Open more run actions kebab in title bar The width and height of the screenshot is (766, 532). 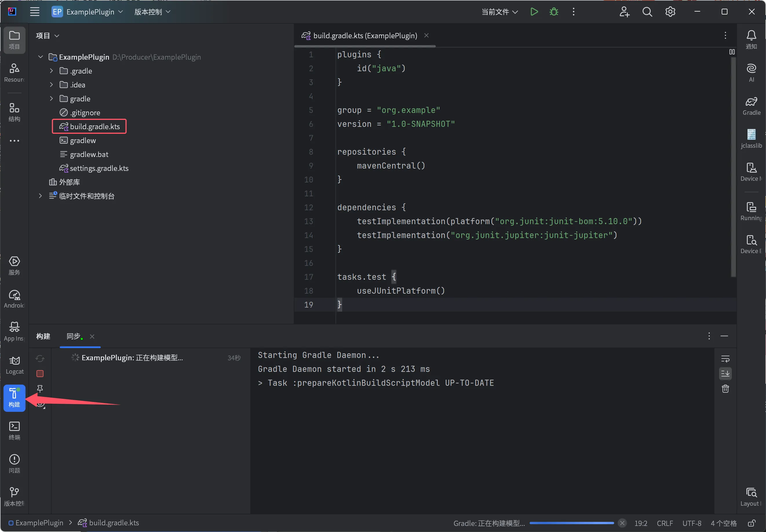point(573,12)
